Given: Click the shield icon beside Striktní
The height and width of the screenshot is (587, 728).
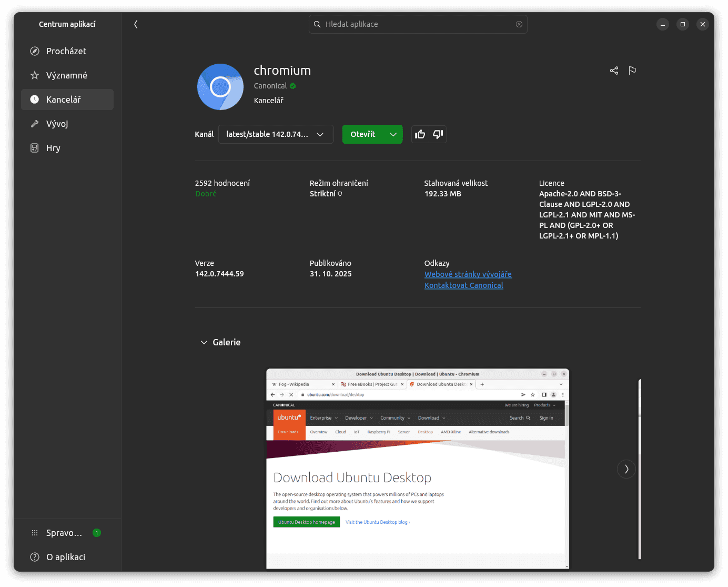Looking at the screenshot, I should [340, 194].
